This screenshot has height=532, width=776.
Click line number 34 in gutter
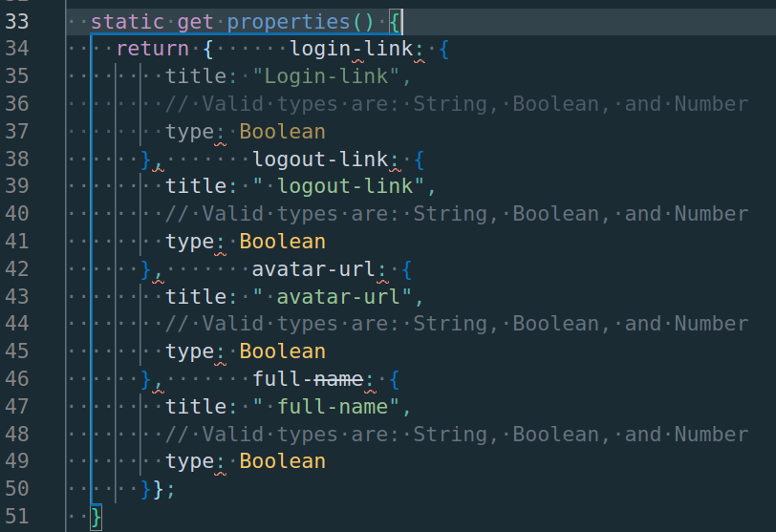click(x=17, y=49)
